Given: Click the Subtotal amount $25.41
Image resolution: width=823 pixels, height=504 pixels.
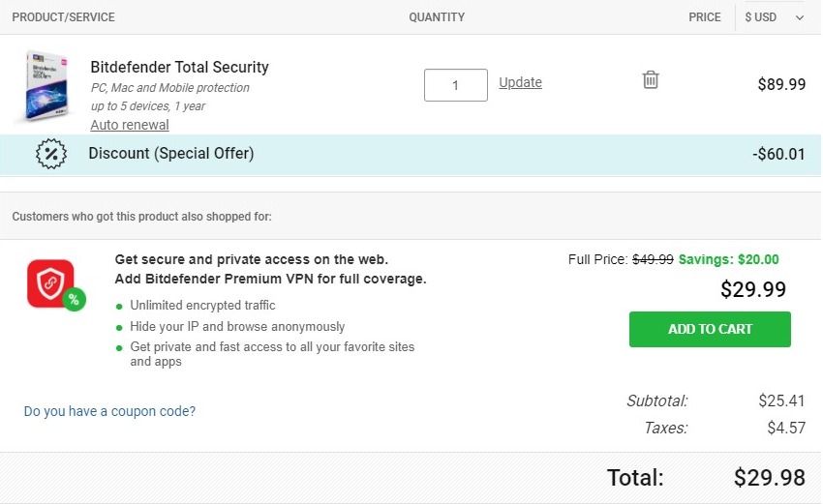Looking at the screenshot, I should click(781, 400).
